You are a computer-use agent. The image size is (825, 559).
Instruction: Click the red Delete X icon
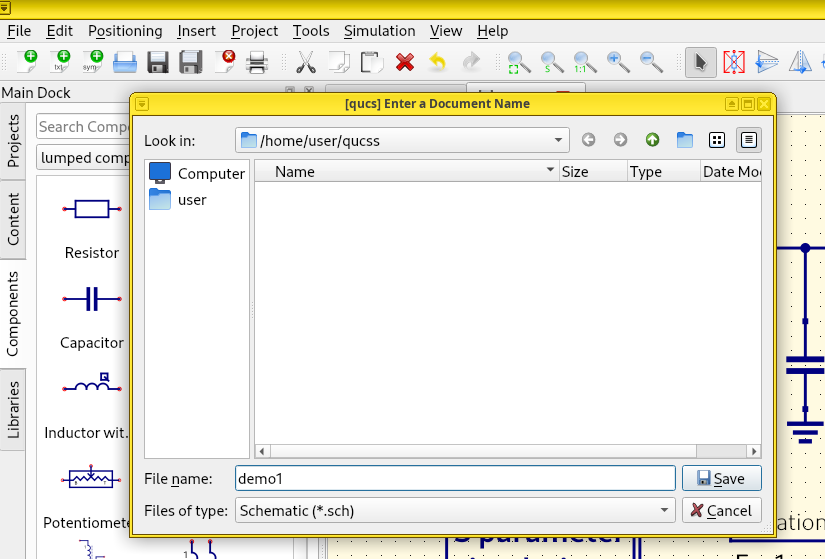404,63
